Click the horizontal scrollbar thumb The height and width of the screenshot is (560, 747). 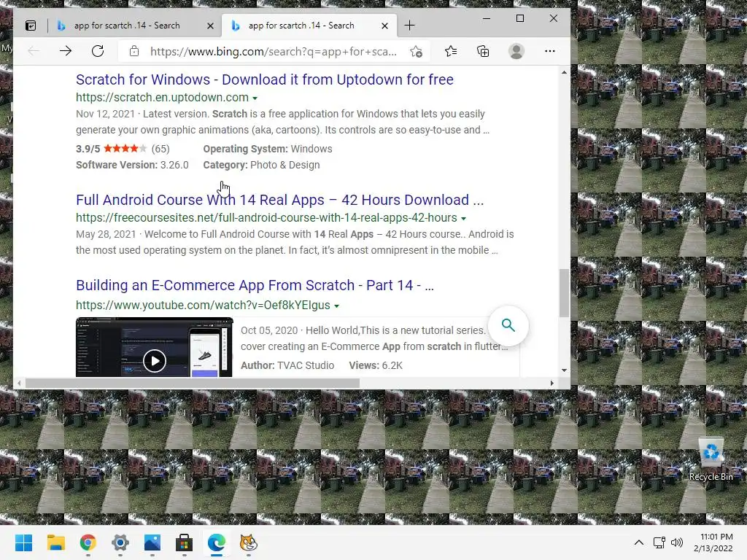193,383
